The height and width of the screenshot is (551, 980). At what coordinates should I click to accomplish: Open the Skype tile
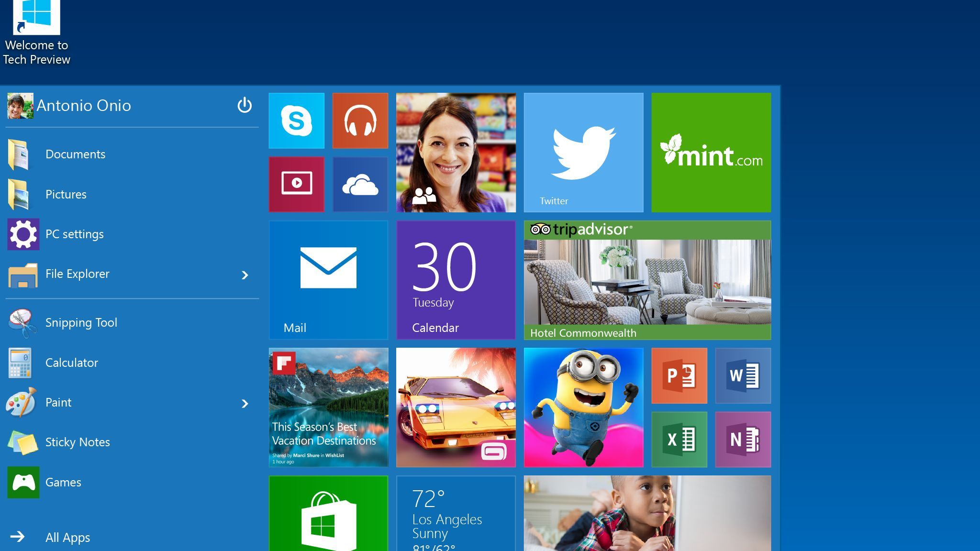(x=296, y=121)
